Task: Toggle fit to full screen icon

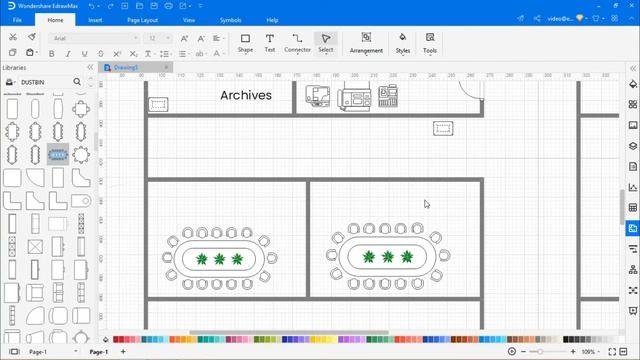Action: pos(612,351)
